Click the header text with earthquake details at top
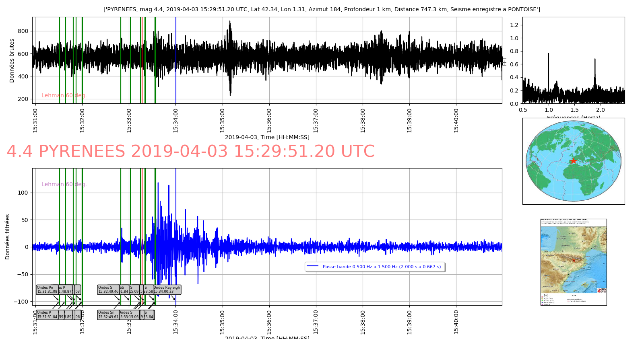The image size is (644, 339). coord(322,9)
